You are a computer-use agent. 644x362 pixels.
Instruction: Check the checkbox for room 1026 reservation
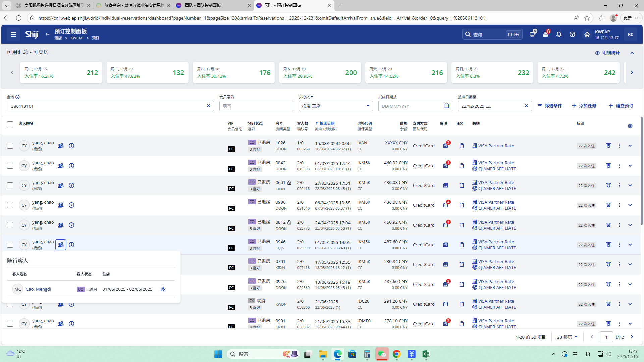(x=10, y=146)
